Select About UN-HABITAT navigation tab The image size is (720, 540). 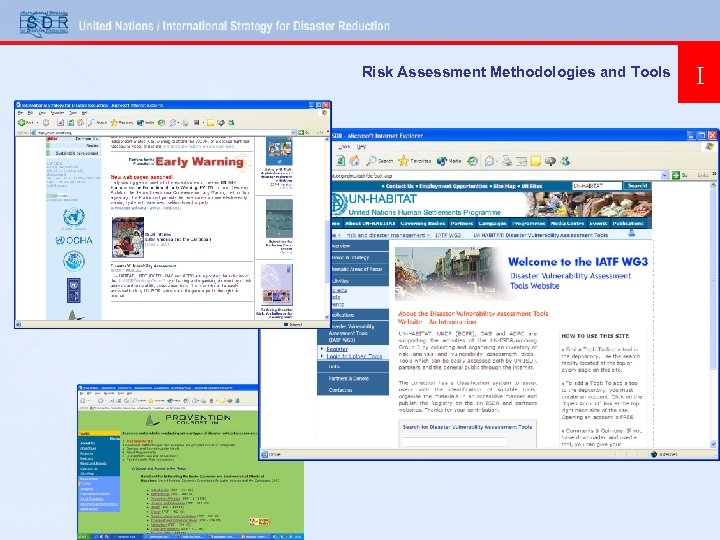point(370,223)
